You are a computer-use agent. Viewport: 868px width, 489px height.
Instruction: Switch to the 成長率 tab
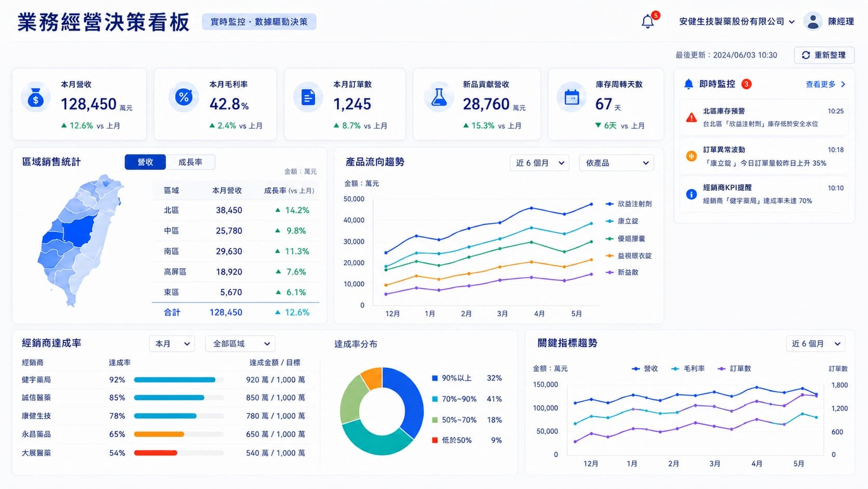pos(191,162)
